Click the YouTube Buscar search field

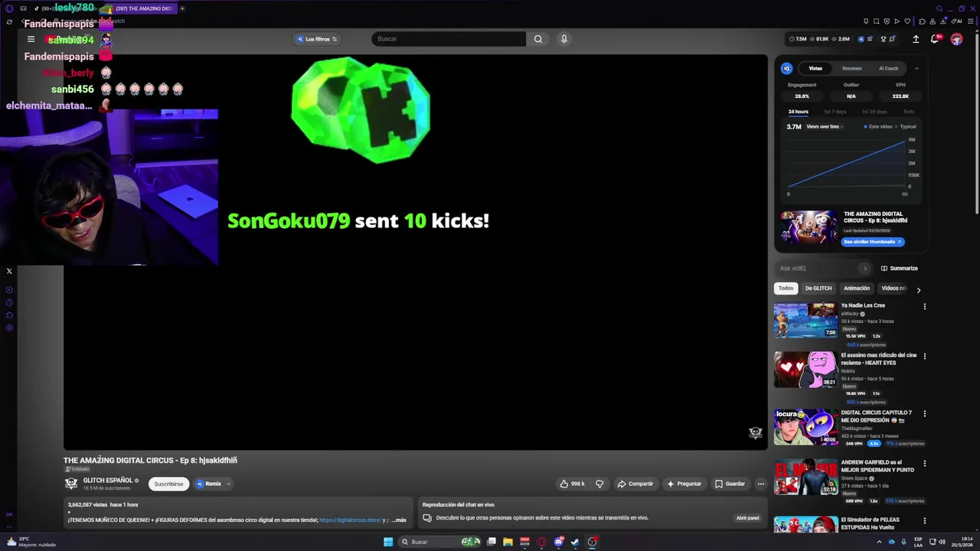click(449, 39)
